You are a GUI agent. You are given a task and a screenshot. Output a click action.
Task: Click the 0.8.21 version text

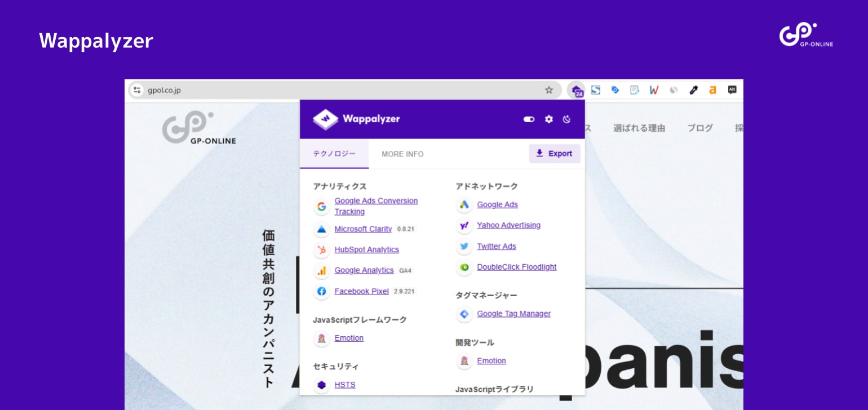point(406,229)
